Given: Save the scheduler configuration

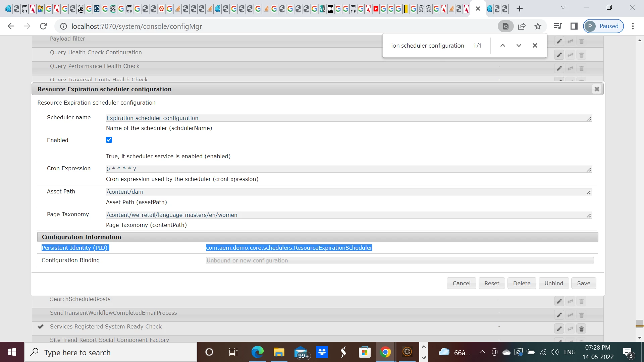Looking at the screenshot, I should 583,283.
